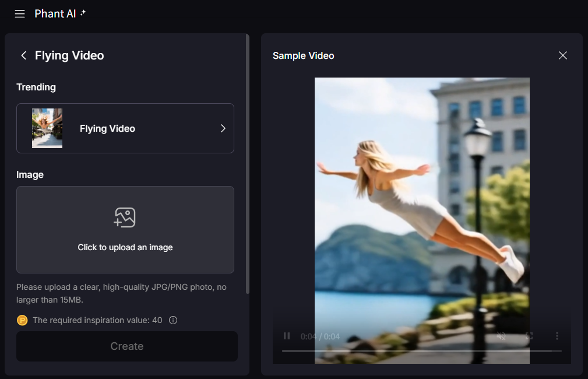Open the Flying Video trending card

click(125, 128)
